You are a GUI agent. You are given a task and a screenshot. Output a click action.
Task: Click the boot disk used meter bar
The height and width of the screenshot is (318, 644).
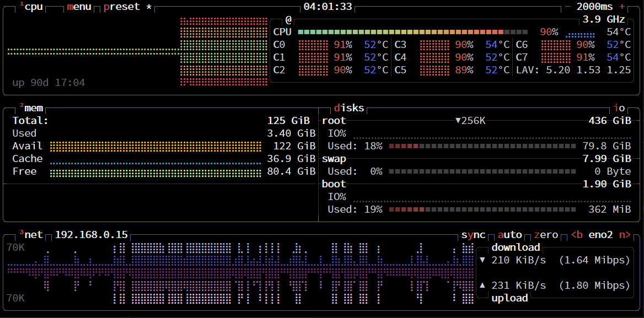pyautogui.click(x=482, y=209)
